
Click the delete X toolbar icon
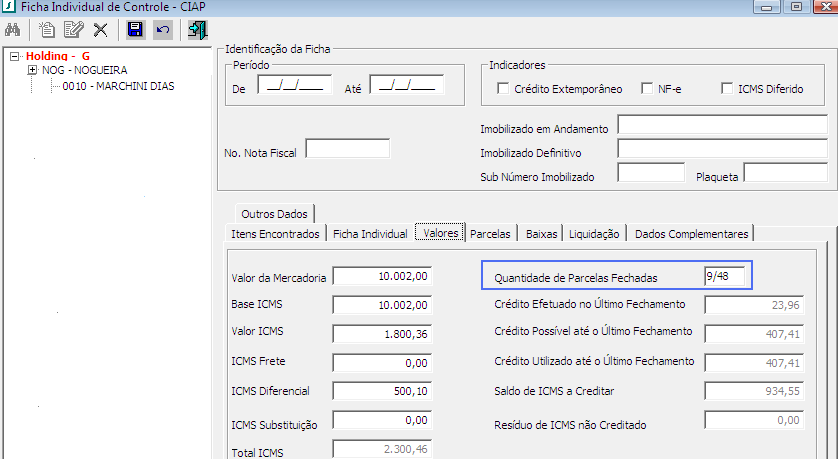tap(100, 30)
